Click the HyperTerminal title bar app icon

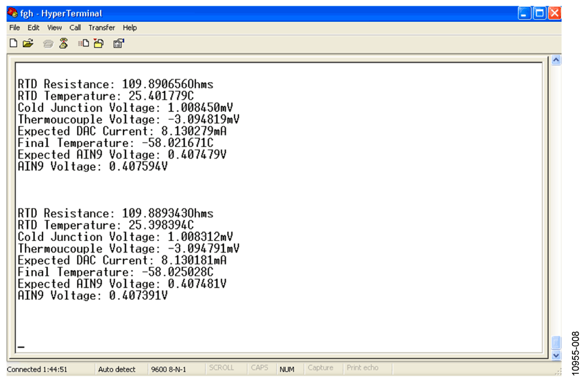point(13,13)
